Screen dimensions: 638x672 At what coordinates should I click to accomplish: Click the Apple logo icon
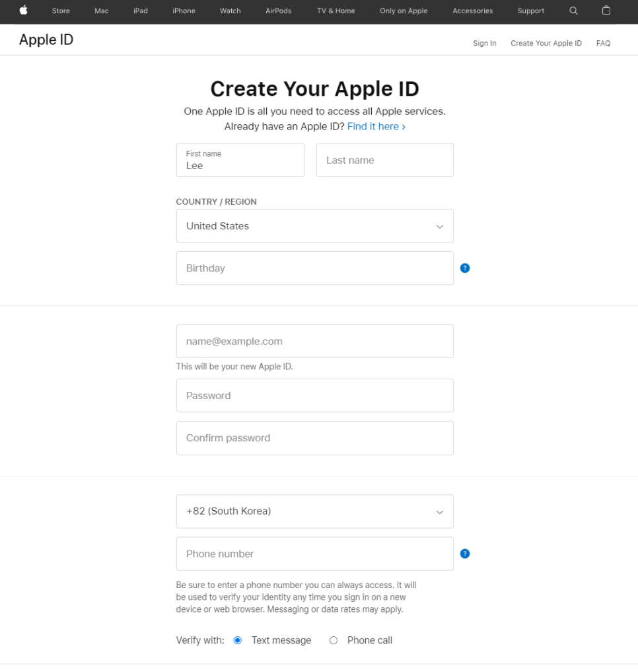coord(24,11)
